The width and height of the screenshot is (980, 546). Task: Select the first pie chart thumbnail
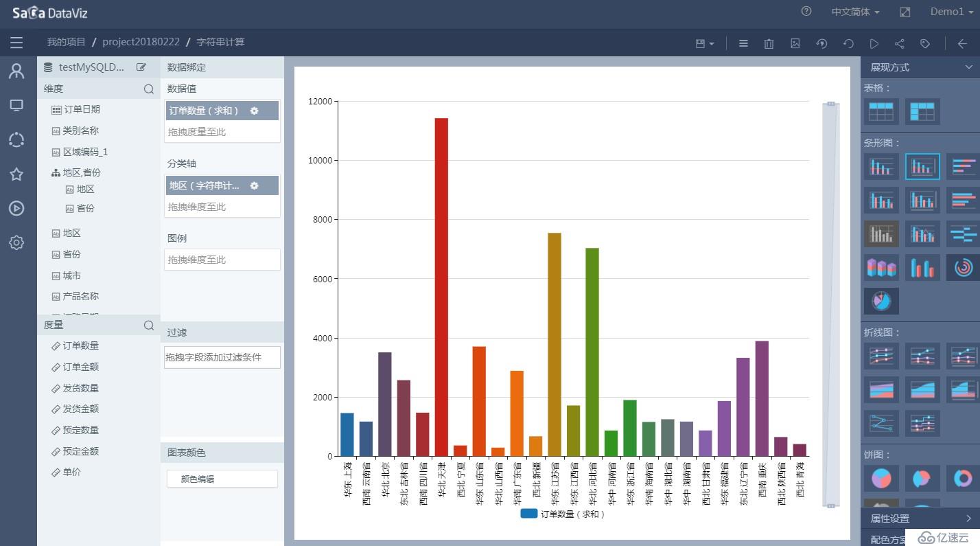point(881,479)
